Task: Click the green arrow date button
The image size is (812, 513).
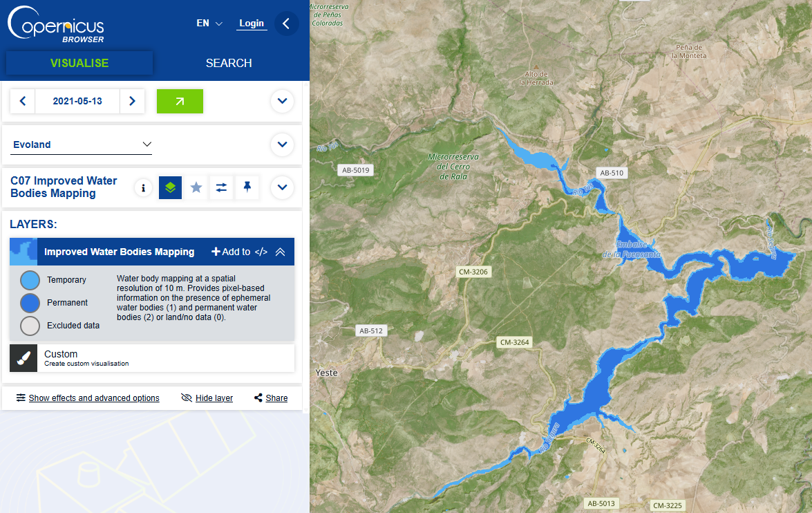Action: point(180,101)
